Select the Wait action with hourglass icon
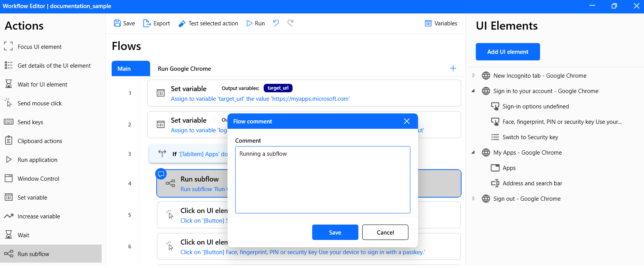This screenshot has height=268, width=644. pos(51,235)
